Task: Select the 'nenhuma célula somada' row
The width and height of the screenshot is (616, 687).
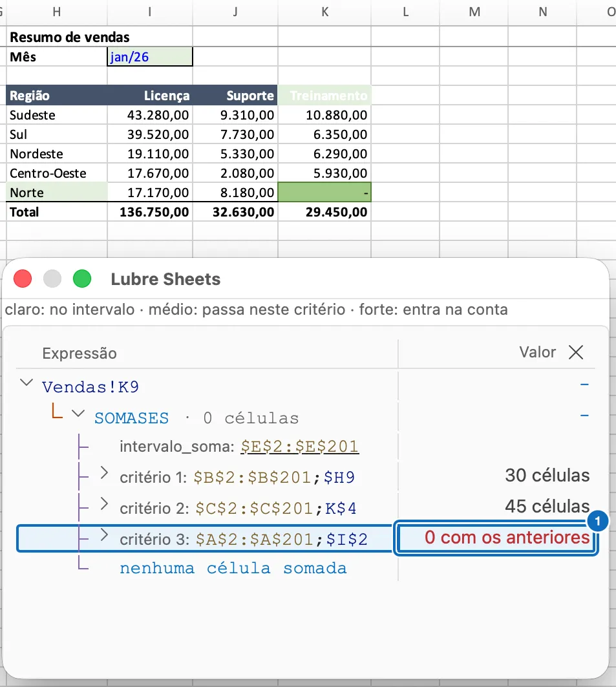Action: (x=233, y=568)
